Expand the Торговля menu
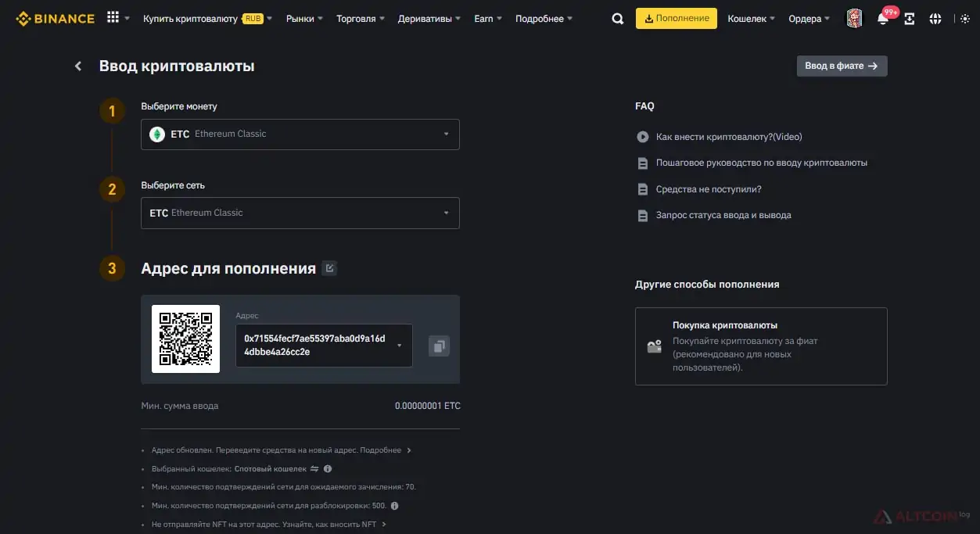This screenshot has height=534, width=980. point(361,19)
